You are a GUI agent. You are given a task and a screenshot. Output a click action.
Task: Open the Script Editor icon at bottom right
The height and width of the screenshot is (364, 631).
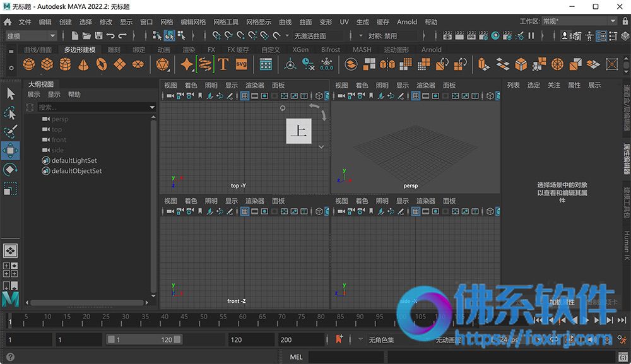623,357
